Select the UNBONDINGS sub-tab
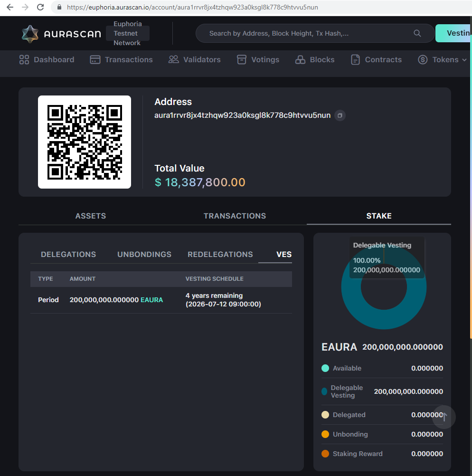 [x=144, y=255]
